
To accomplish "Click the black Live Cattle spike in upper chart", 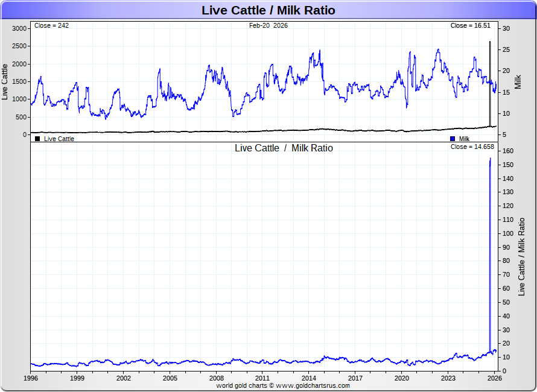I will 490,84.
